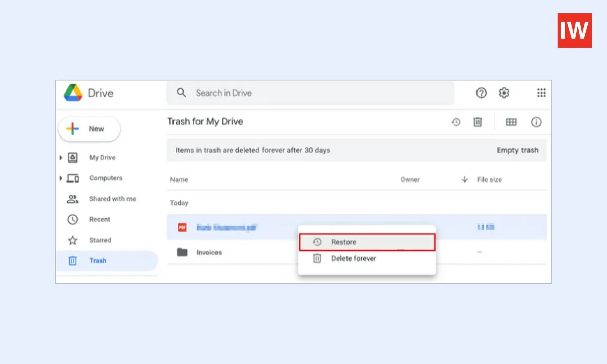Screen dimensions: 607x364
Task: Select the PDF file icon in trash
Action: (x=182, y=227)
